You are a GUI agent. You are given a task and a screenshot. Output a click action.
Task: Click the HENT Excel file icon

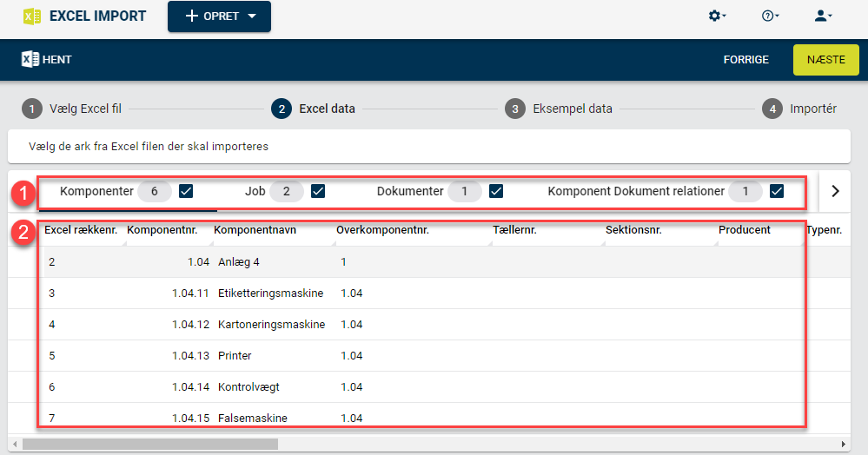(30, 59)
